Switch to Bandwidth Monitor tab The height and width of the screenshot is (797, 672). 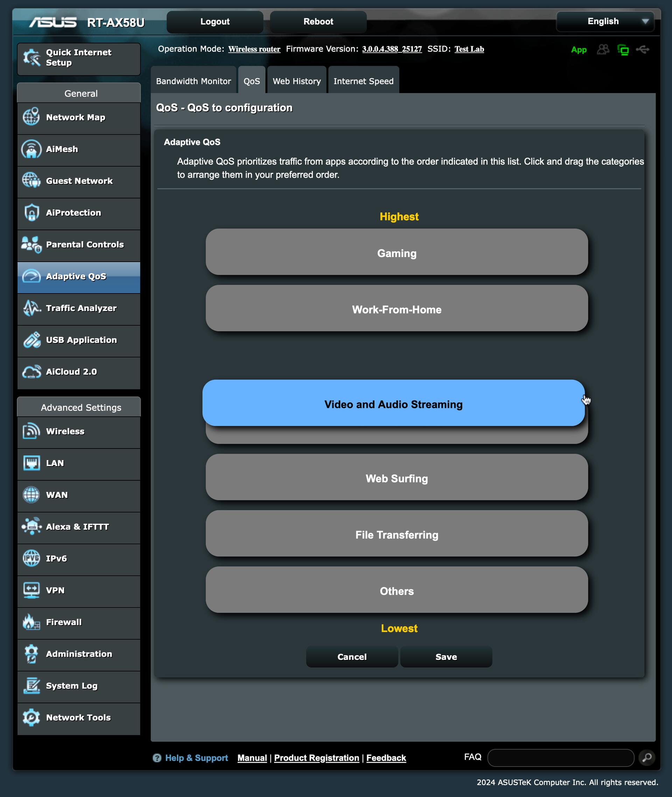point(193,81)
